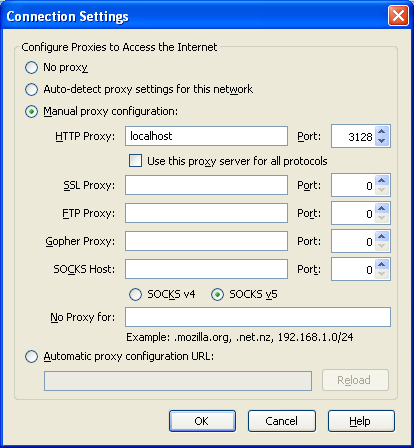The image size is (414, 448).
Task: Select SOCKS v5 radio option
Action: pyautogui.click(x=217, y=295)
